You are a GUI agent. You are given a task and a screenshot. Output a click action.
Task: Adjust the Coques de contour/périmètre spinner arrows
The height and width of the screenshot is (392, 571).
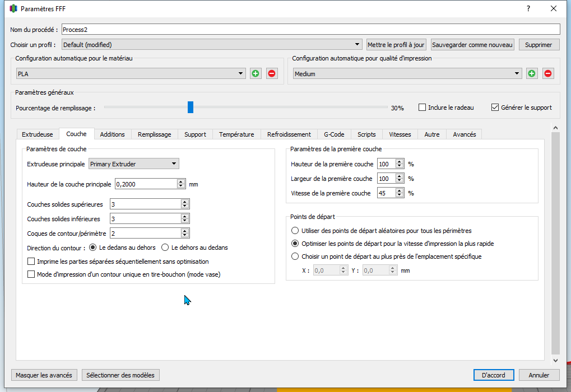click(x=184, y=234)
